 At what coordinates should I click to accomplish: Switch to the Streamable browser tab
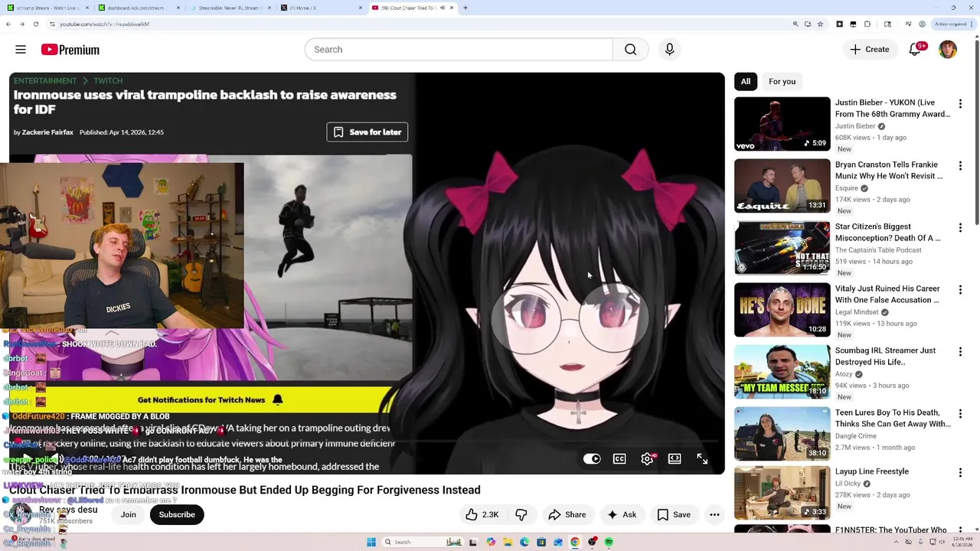(230, 8)
